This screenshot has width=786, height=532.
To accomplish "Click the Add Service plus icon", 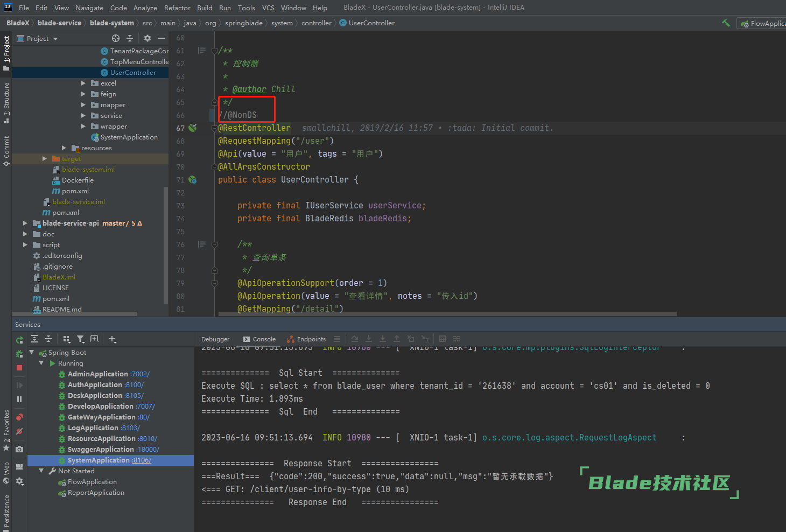I will 113,339.
